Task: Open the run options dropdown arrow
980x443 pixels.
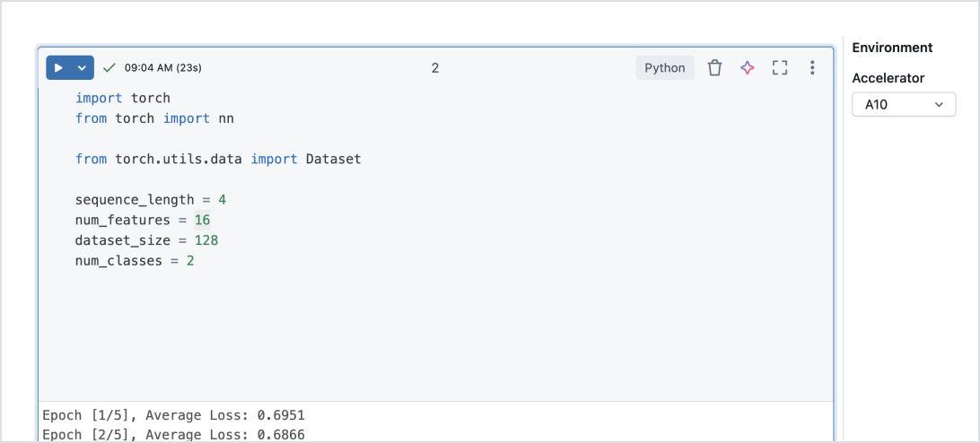Action: [83, 68]
